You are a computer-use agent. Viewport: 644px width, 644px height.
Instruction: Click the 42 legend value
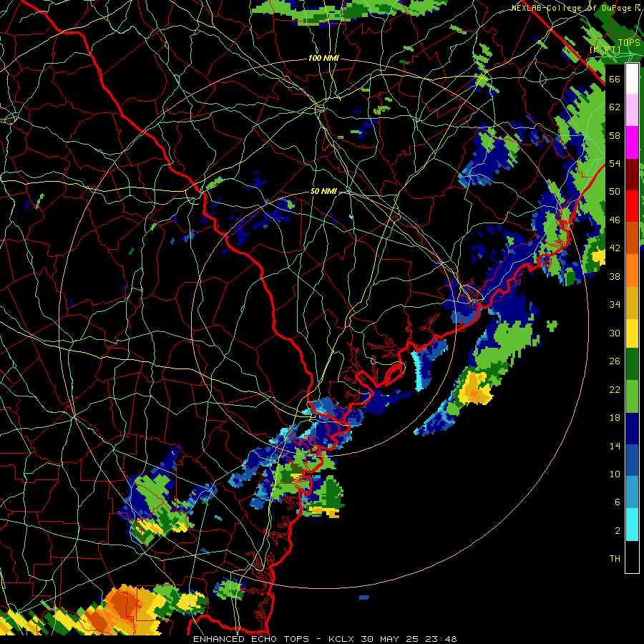[x=615, y=248]
